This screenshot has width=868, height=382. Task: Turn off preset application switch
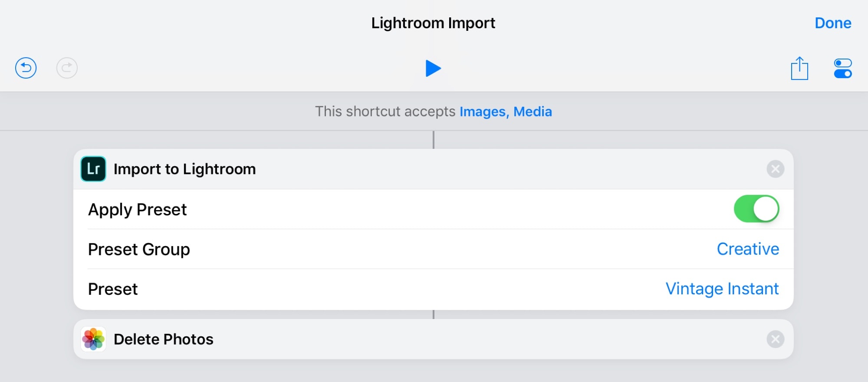757,209
